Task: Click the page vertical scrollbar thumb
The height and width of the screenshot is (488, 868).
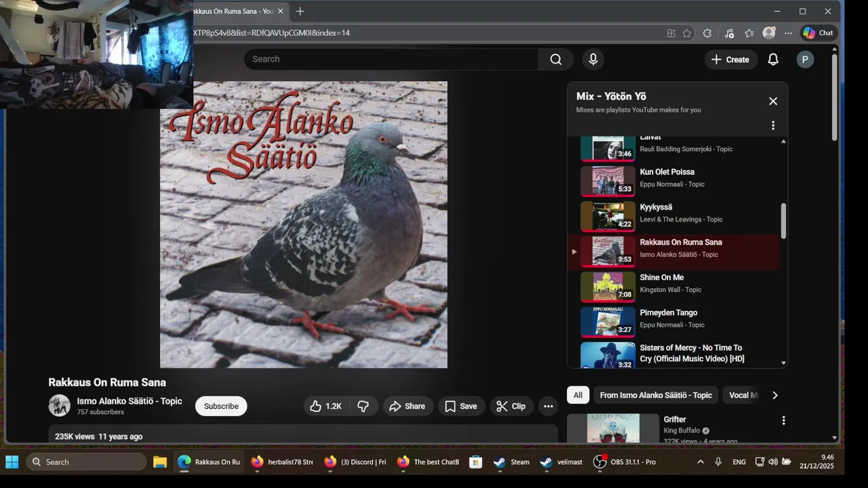Action: [x=835, y=97]
